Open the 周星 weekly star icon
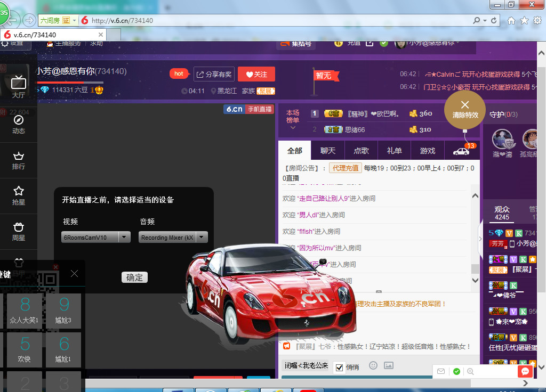 tap(19, 232)
